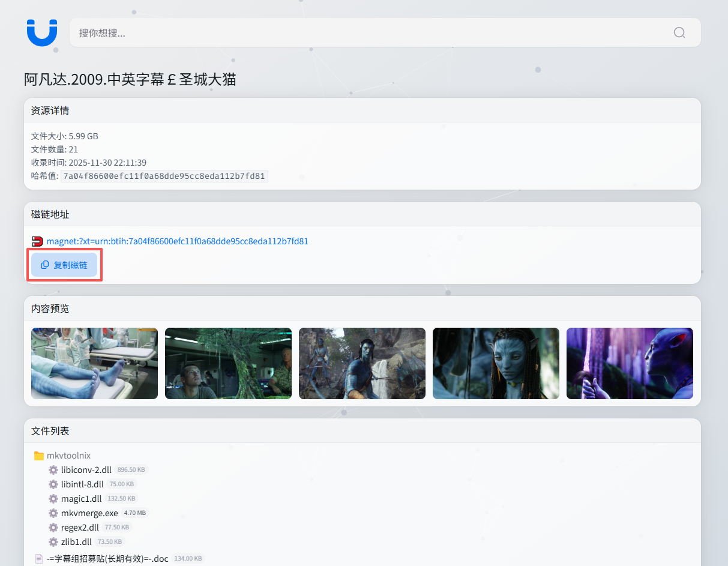The height and width of the screenshot is (566, 728).
Task: Click the blue U site logo
Action: click(42, 32)
